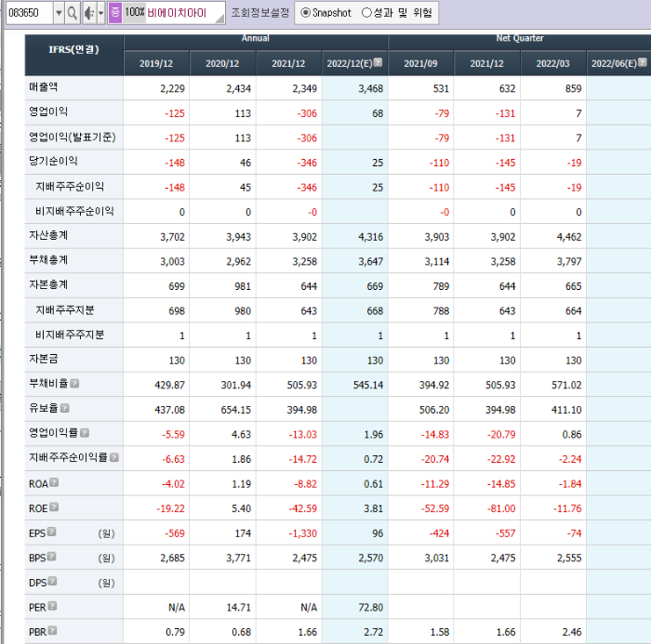Click the BPS value 3,771
This screenshot has height=644, width=651.
[239, 559]
